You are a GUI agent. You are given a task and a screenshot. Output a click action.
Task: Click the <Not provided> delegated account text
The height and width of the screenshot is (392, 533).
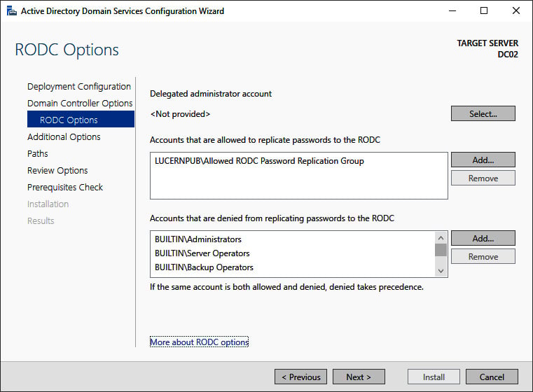180,114
